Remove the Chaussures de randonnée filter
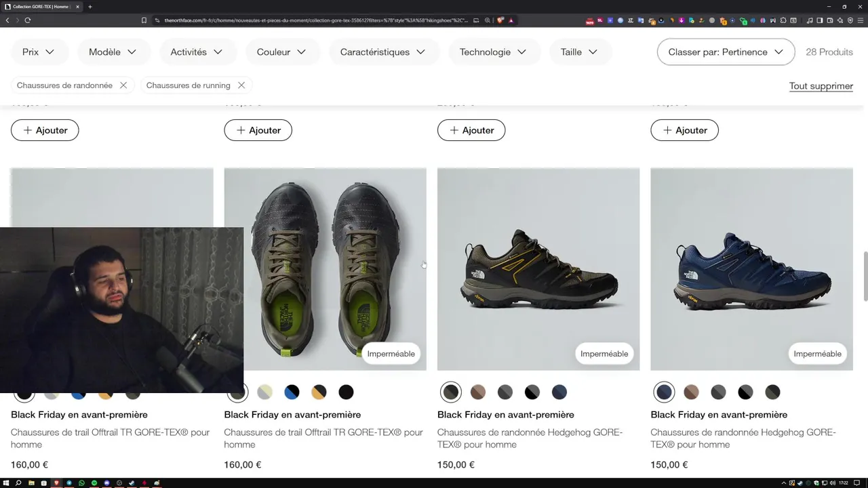The width and height of the screenshot is (868, 488). point(123,85)
